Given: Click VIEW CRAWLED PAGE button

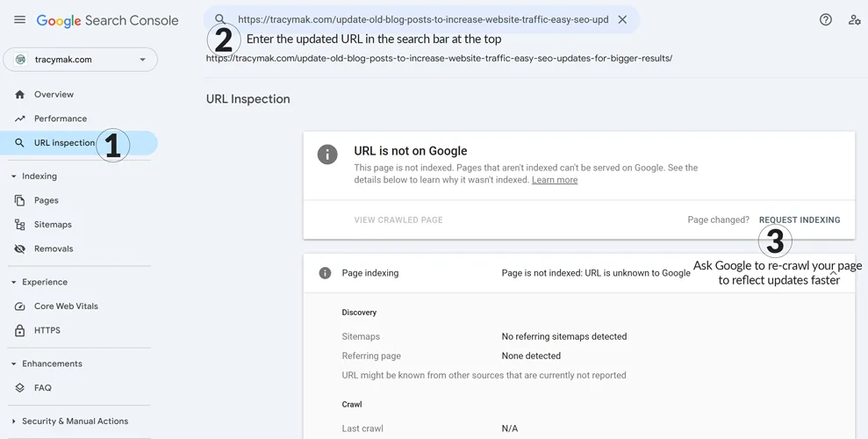Looking at the screenshot, I should point(398,219).
